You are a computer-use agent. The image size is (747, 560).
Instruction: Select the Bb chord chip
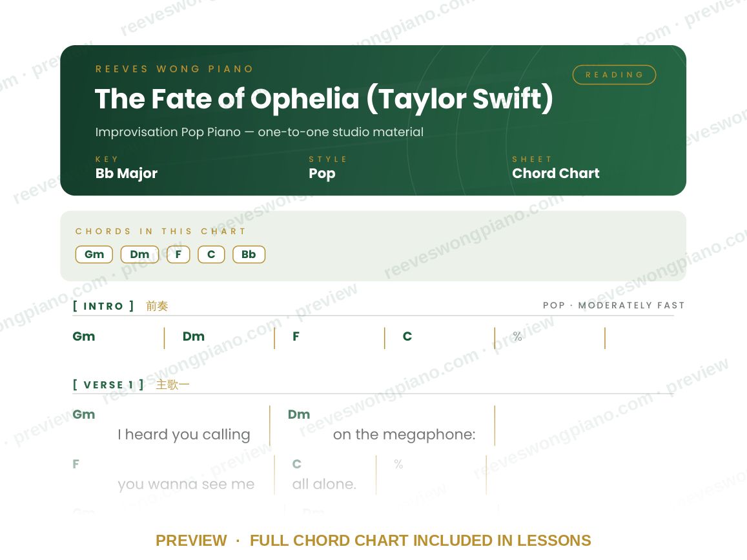click(249, 254)
